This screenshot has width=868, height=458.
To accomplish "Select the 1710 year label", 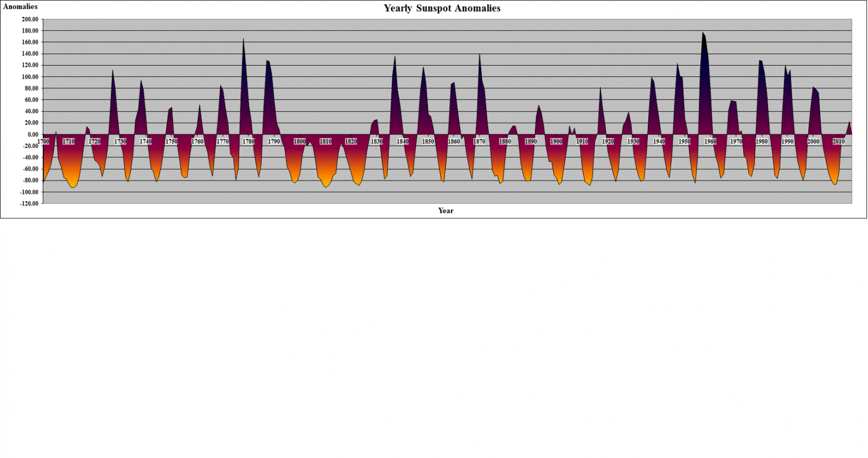I will [x=68, y=141].
